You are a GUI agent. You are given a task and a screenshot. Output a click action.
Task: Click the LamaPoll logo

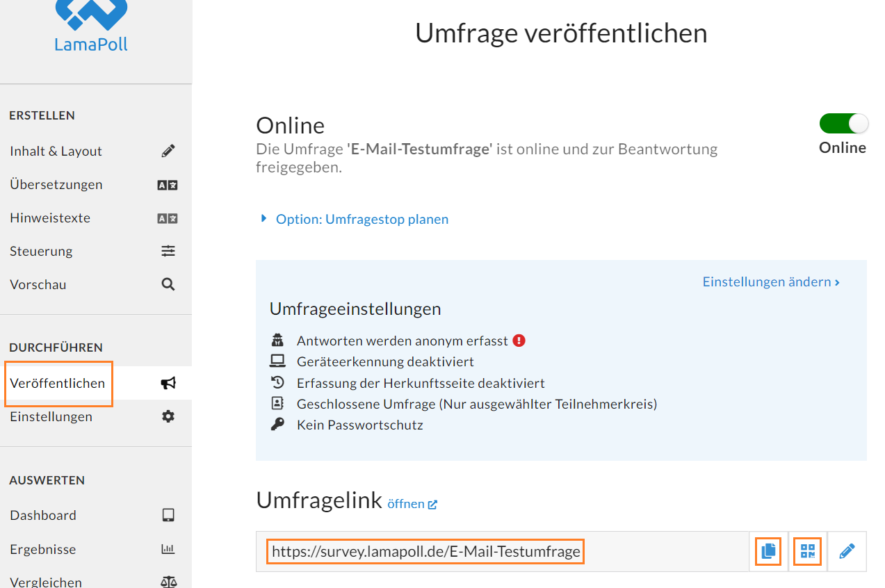point(91,26)
